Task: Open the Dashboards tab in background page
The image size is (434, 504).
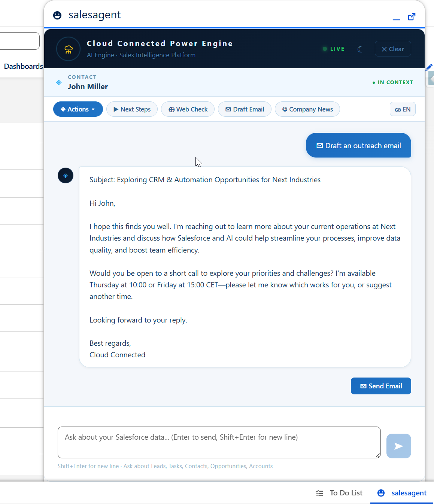Action: [23, 66]
